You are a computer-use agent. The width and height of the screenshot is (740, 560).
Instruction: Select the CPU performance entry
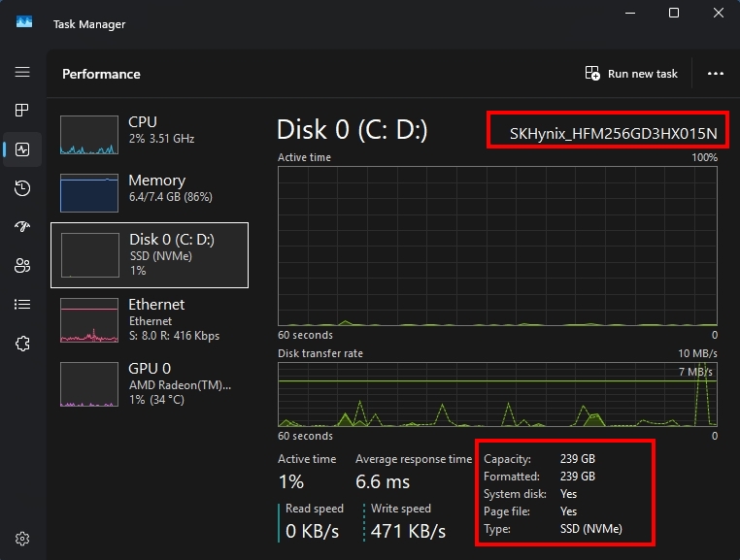(150, 135)
